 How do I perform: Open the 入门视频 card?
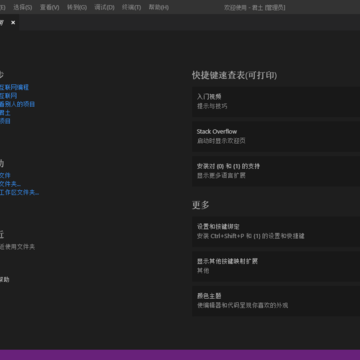pyautogui.click(x=276, y=102)
